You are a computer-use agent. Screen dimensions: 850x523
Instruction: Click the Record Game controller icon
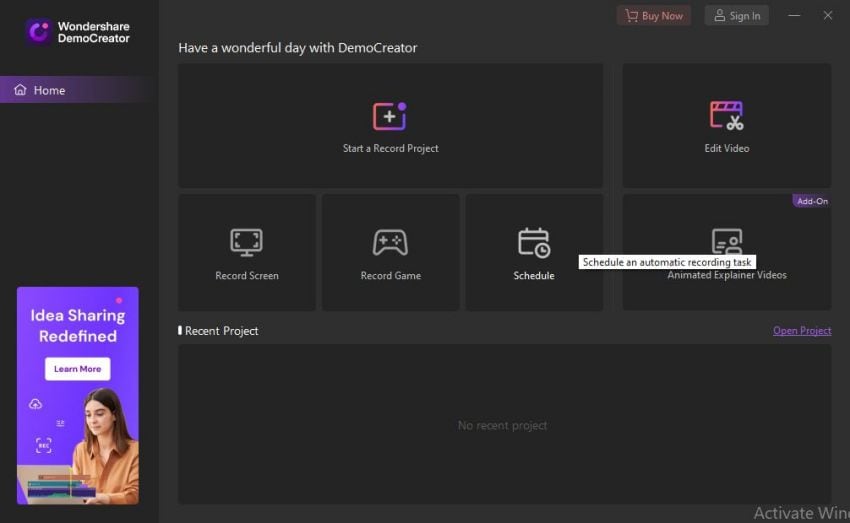[390, 242]
